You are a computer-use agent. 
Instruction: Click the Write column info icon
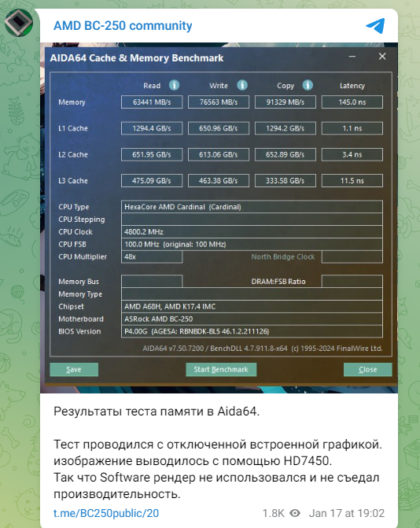coord(242,85)
